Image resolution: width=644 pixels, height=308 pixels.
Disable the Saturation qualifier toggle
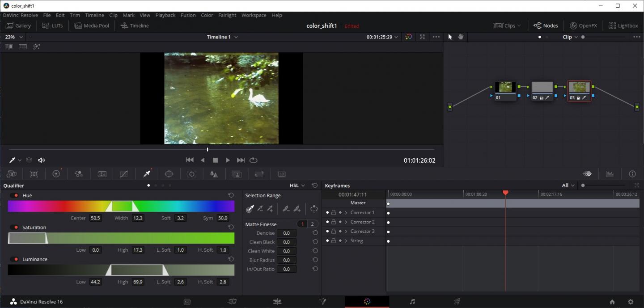pos(15,227)
